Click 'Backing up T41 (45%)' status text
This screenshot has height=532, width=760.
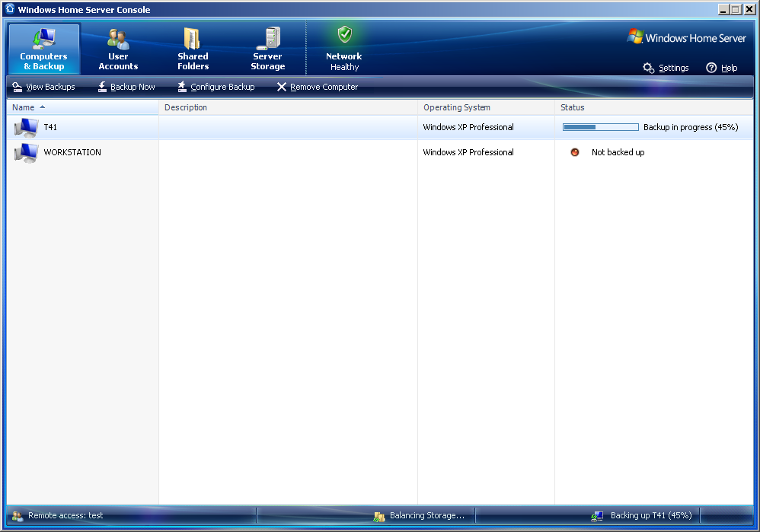click(651, 515)
